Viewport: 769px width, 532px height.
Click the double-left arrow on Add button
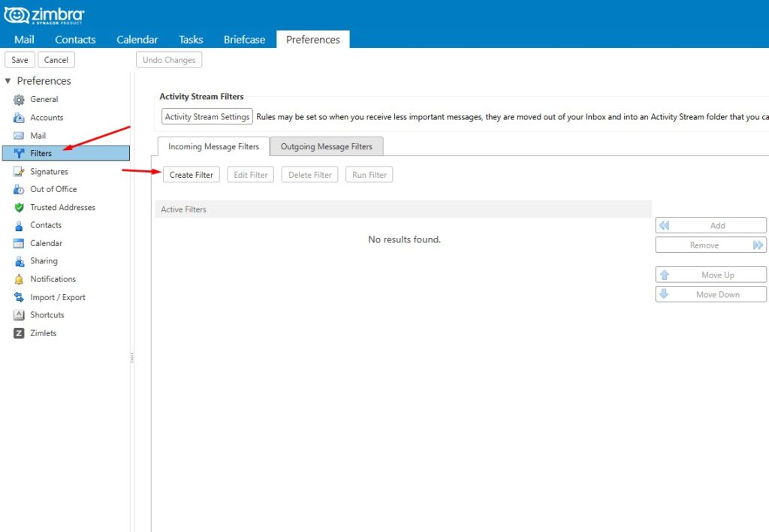coord(664,225)
